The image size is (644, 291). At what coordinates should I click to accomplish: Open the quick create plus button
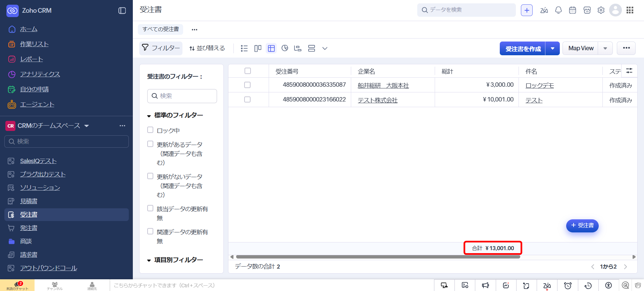coord(527,10)
